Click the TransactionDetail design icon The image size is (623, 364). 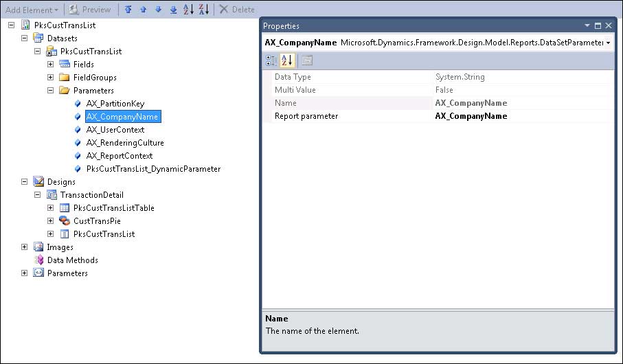point(52,195)
